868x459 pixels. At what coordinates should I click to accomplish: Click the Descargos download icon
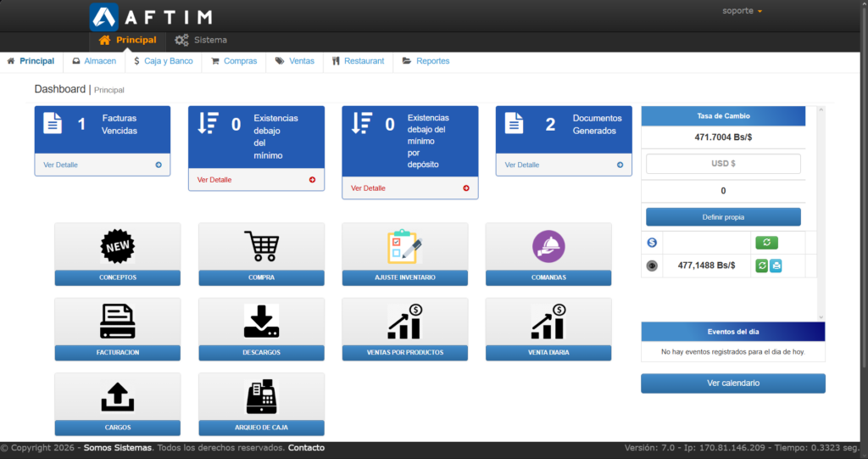pyautogui.click(x=261, y=322)
